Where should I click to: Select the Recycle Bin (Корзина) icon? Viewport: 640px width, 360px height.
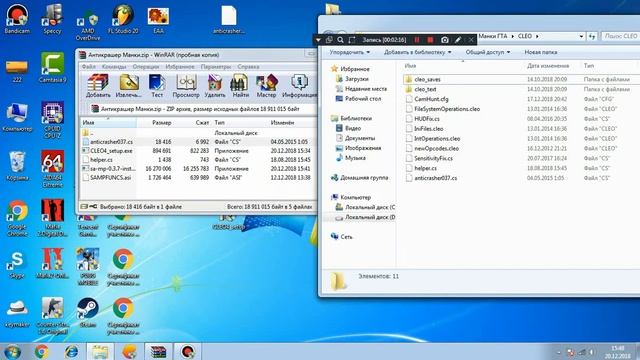tap(17, 166)
